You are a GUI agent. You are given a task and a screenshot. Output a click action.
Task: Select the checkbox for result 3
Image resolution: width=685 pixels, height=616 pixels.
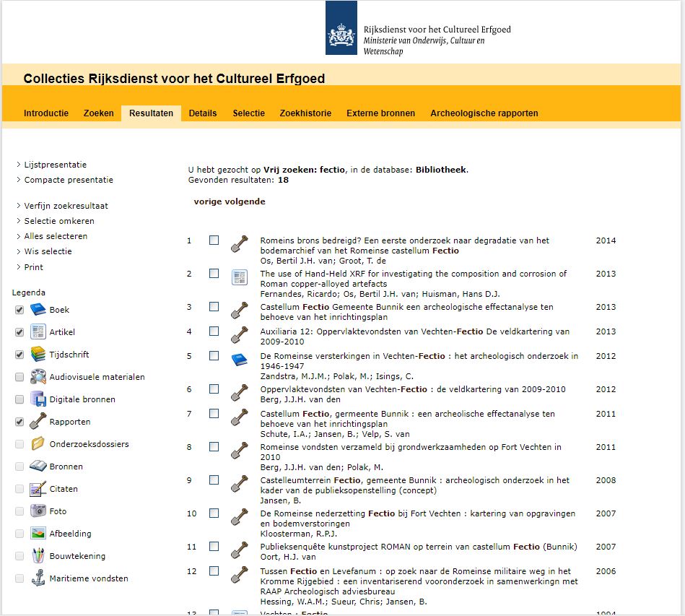214,307
